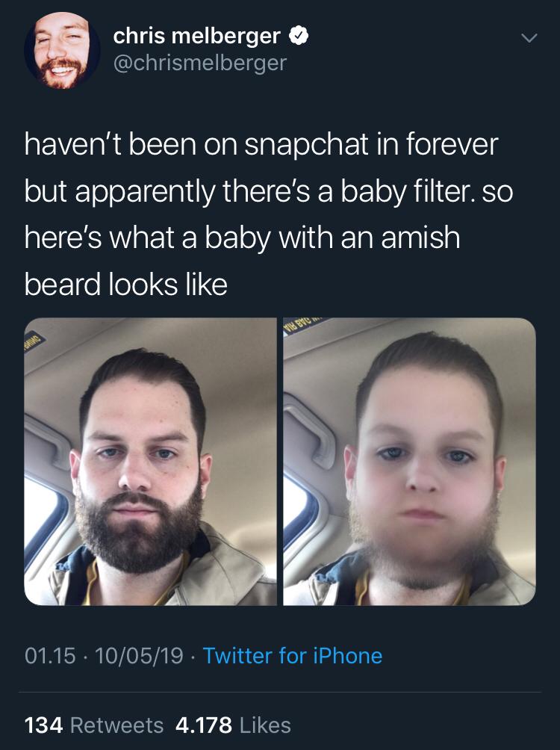View the left bearded selfie photo

tap(150, 462)
